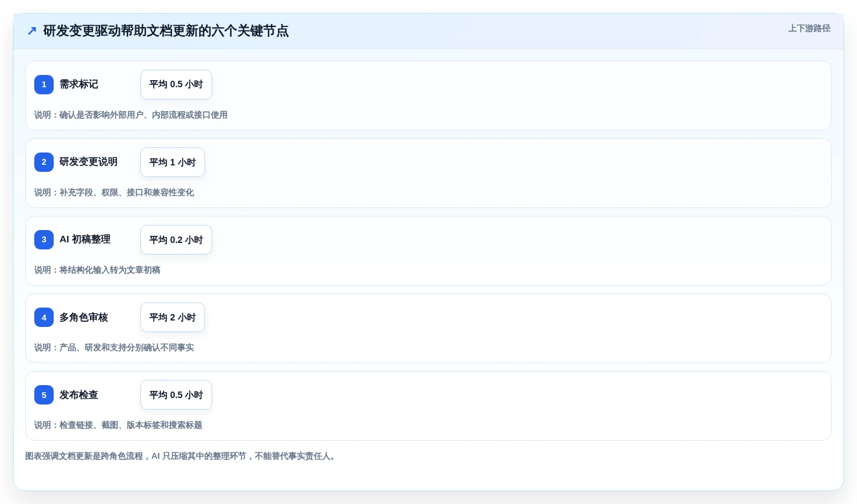Click the number 3 step badge
Image resolution: width=857 pixels, height=504 pixels.
tap(44, 240)
